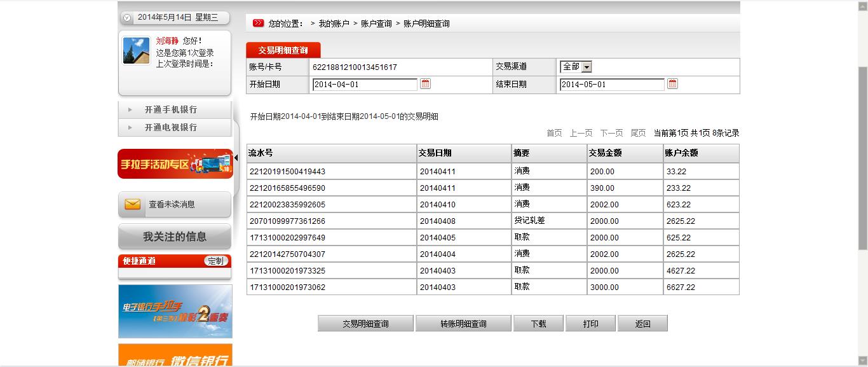The image size is (868, 367).
Task: Collapse the left sidebar with the arrow handle
Action: click(x=236, y=157)
